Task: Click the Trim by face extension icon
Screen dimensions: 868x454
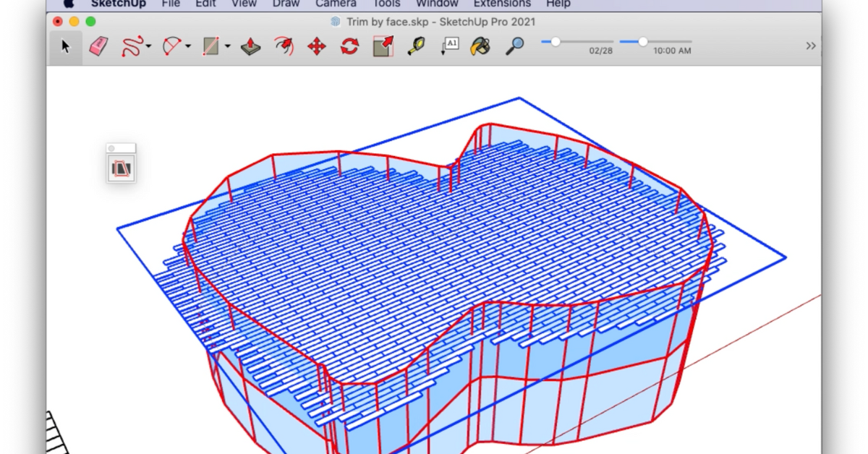Action: [121, 169]
